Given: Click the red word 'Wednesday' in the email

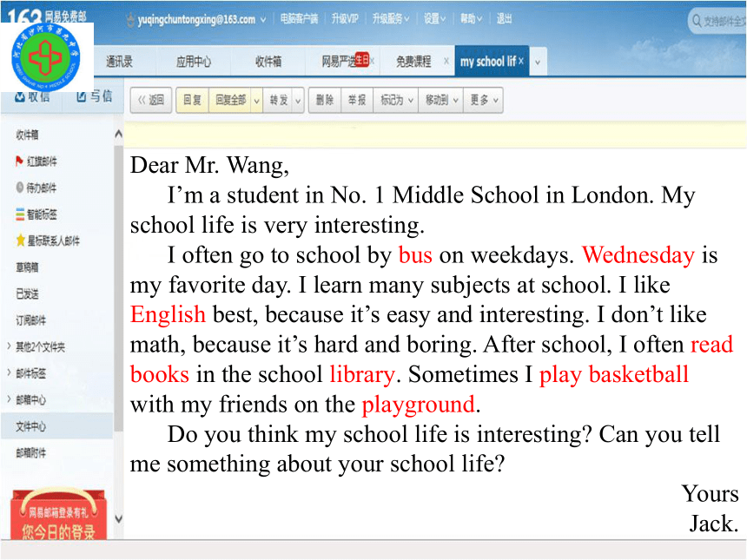Looking at the screenshot, I should 638,254.
